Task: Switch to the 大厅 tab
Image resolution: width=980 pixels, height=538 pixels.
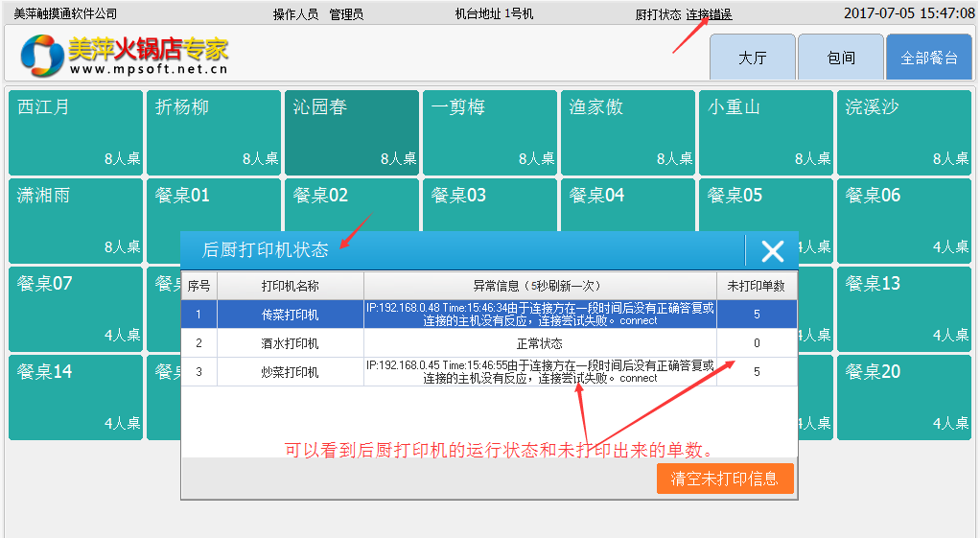Action: (753, 58)
